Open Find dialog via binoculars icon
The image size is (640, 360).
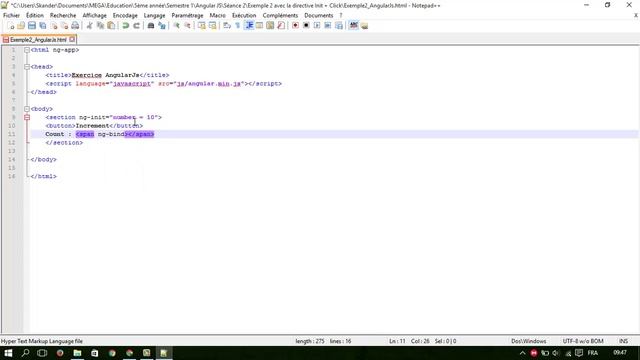(x=151, y=26)
